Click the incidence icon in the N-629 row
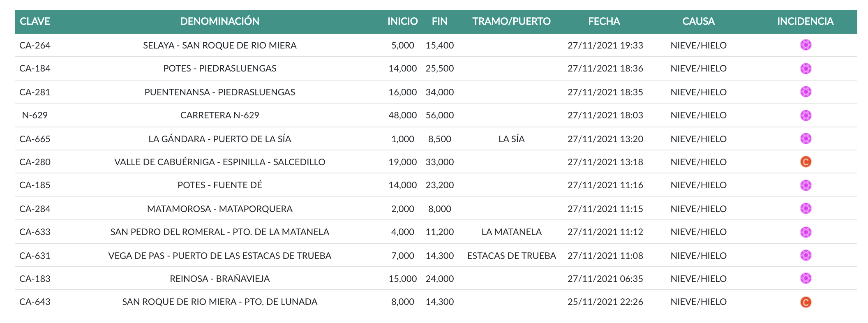Screen dimensions: 868x323 coord(806,115)
